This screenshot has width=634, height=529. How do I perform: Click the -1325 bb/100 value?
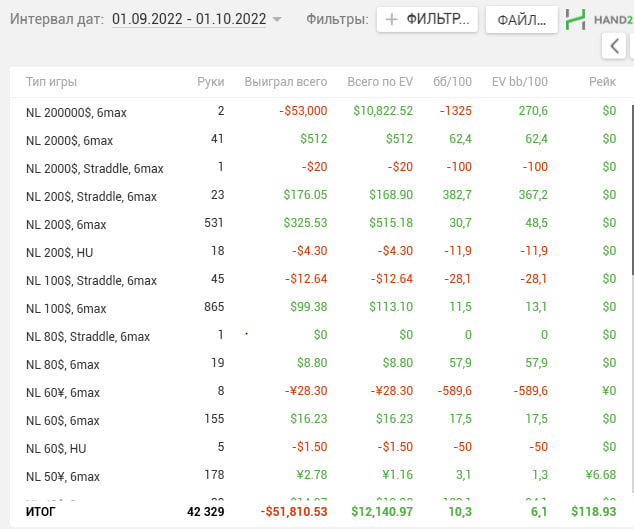tap(456, 111)
